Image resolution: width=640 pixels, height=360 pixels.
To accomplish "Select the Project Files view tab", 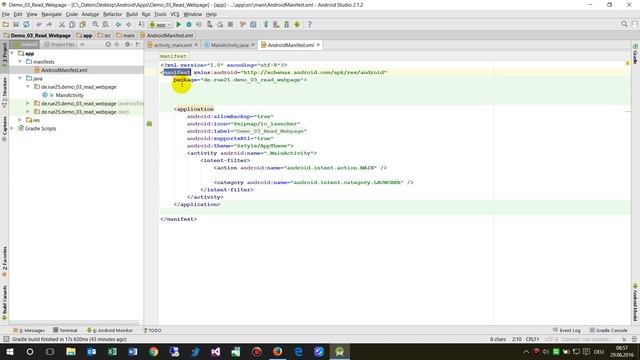I will (x=60, y=44).
